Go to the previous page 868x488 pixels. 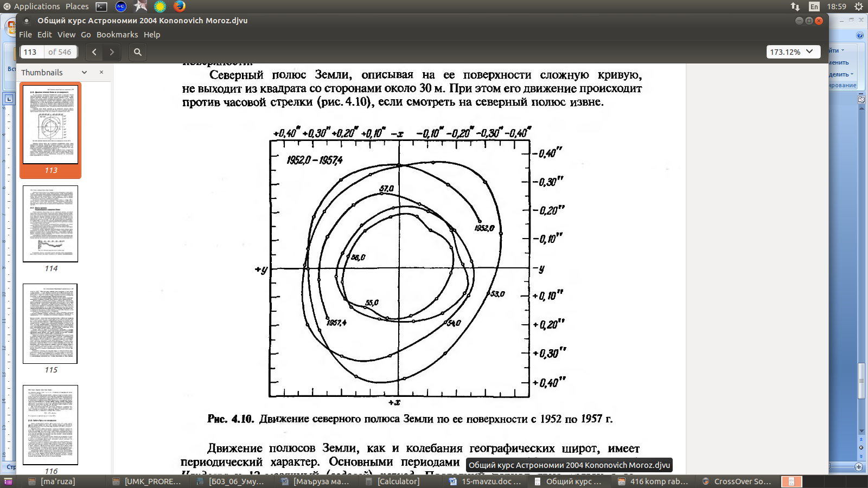click(x=94, y=52)
